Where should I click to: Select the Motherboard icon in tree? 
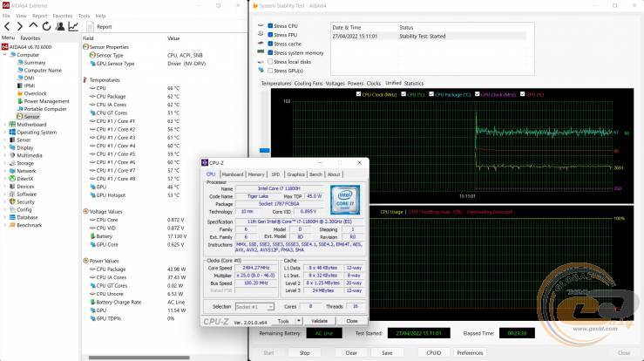pyautogui.click(x=12, y=125)
